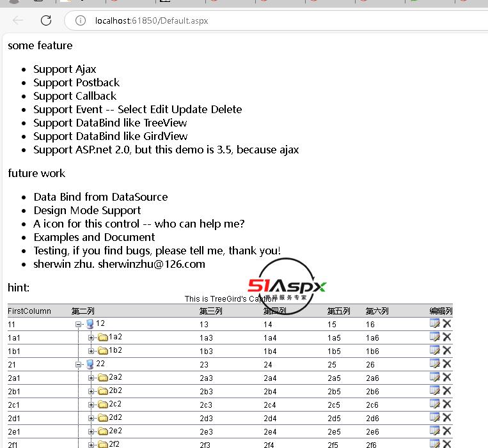Collapse tree node 12
Screen dimensions: 488x448
tap(79, 324)
